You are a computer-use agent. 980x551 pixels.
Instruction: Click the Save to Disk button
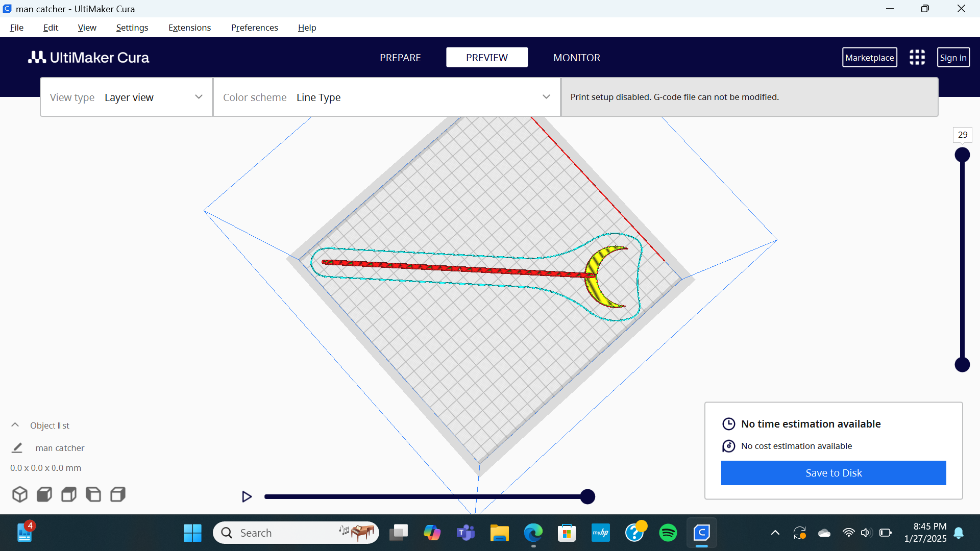tap(834, 473)
